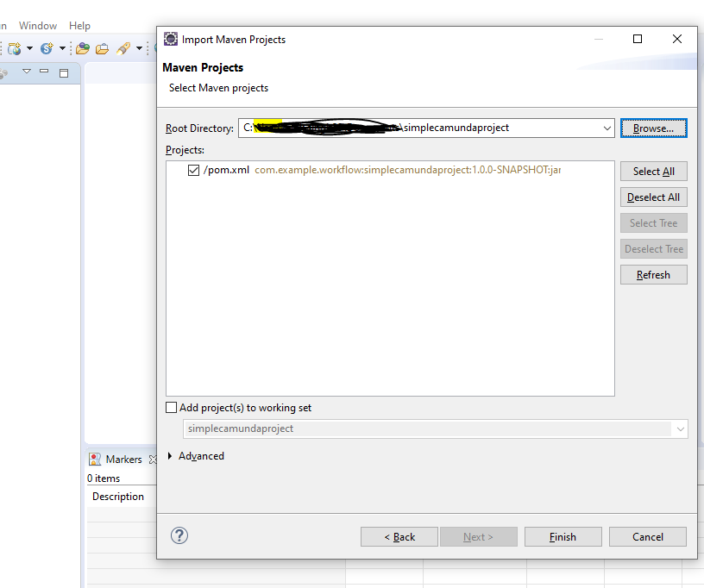Screen dimensions: 704x588
Task: Maximize the left explorer panel
Action: pyautogui.click(x=64, y=73)
